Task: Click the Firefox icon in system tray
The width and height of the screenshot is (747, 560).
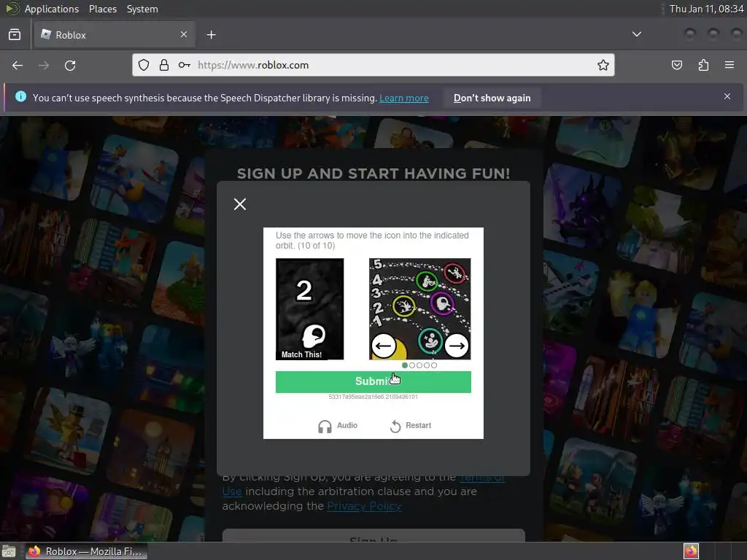Action: (x=691, y=551)
